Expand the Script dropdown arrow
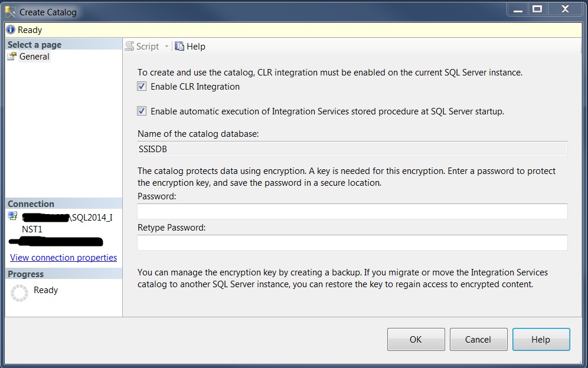The width and height of the screenshot is (588, 368). coord(166,47)
